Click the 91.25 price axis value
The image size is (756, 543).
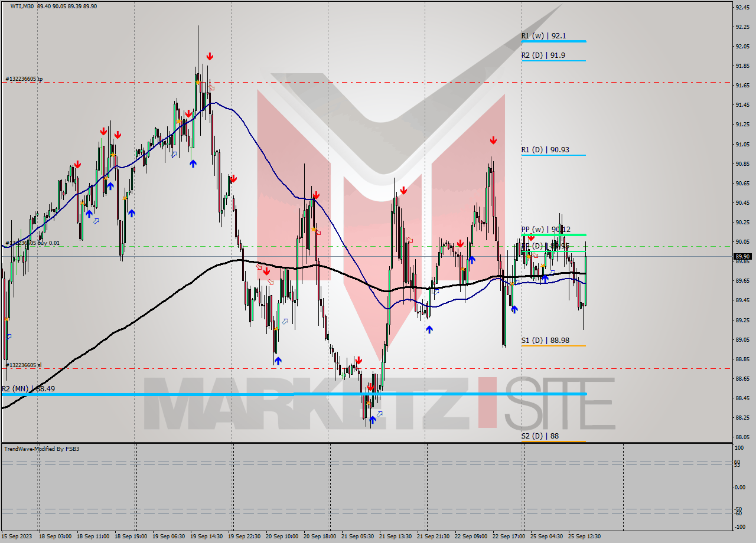click(x=742, y=125)
